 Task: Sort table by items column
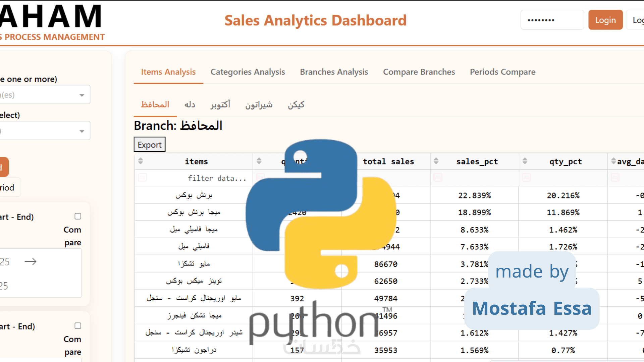pos(141,161)
